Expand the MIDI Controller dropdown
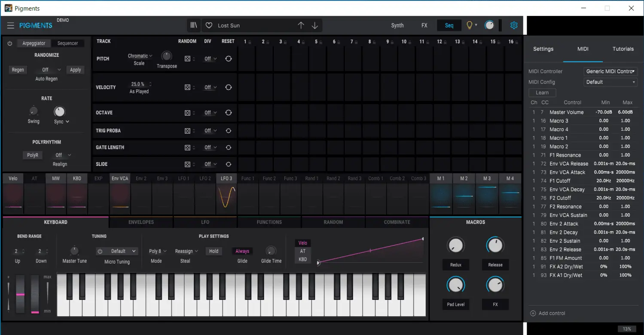 (610, 71)
